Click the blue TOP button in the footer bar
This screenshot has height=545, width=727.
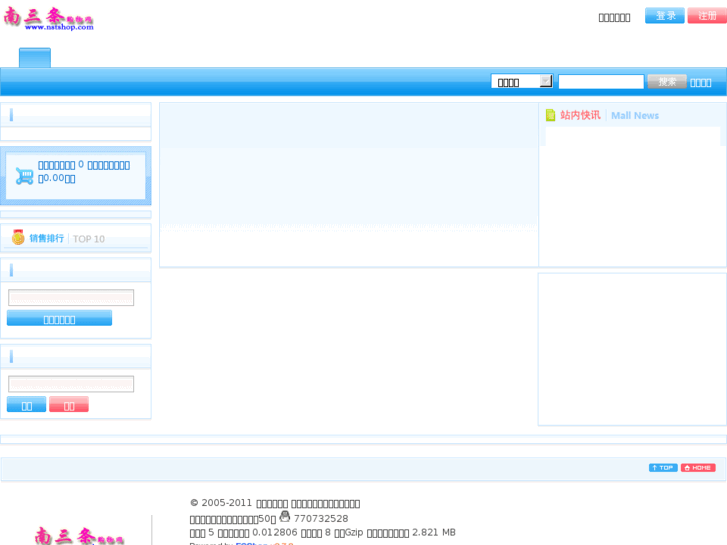[663, 468]
